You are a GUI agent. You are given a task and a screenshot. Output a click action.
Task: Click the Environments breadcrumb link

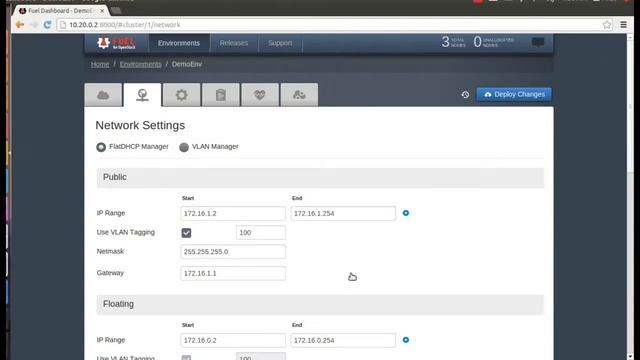[140, 64]
